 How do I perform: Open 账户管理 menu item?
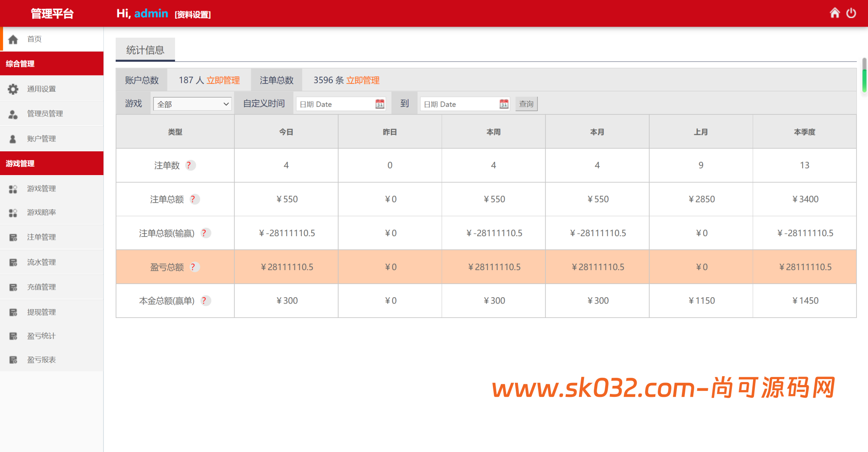[x=52, y=139]
